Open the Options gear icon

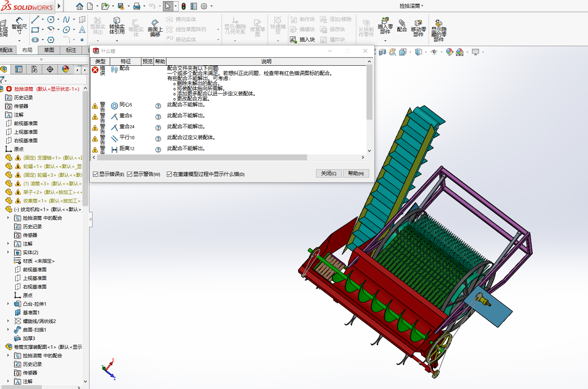204,6
